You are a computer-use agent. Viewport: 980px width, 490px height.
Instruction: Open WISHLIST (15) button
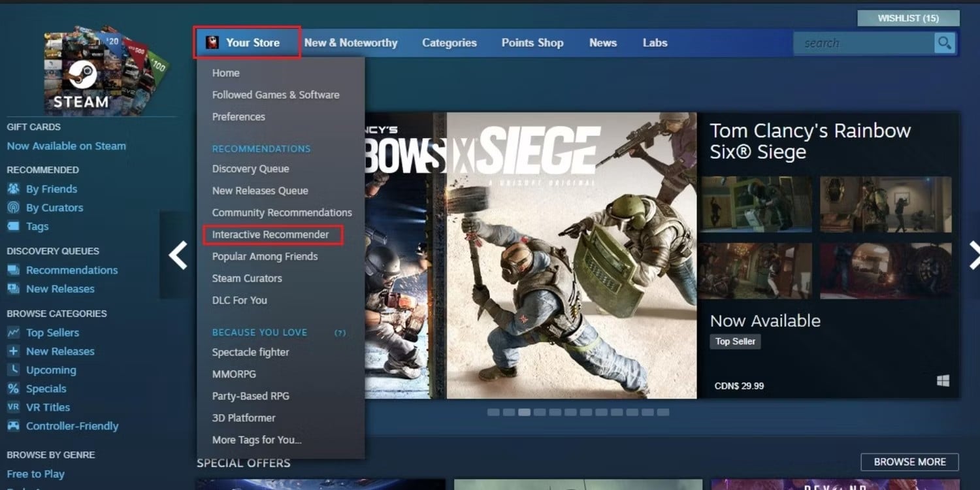(908, 18)
